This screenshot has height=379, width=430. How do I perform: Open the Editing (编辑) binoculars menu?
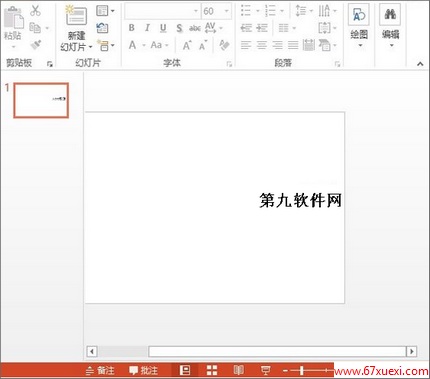(x=390, y=26)
